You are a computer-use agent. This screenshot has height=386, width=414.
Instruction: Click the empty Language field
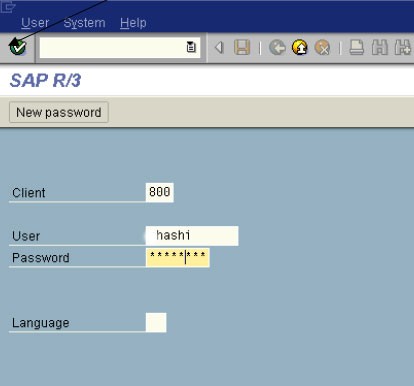pyautogui.click(x=156, y=322)
